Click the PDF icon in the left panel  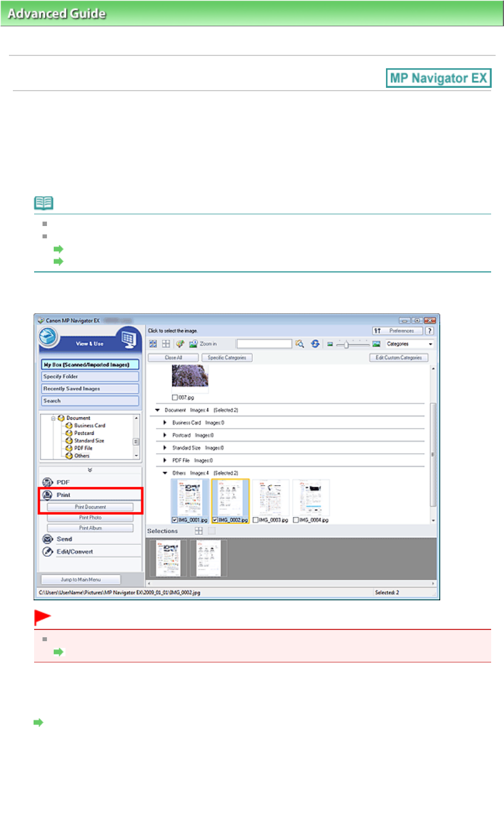[x=48, y=482]
